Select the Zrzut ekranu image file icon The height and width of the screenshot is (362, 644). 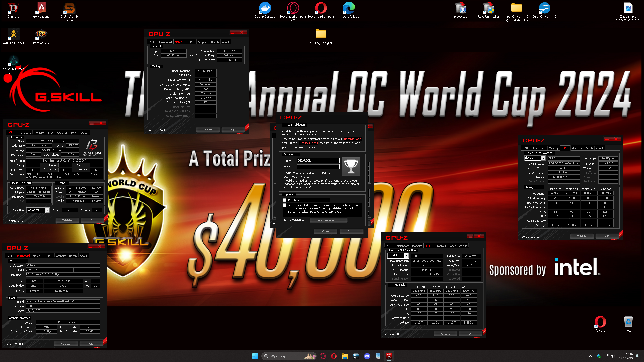coord(628,12)
